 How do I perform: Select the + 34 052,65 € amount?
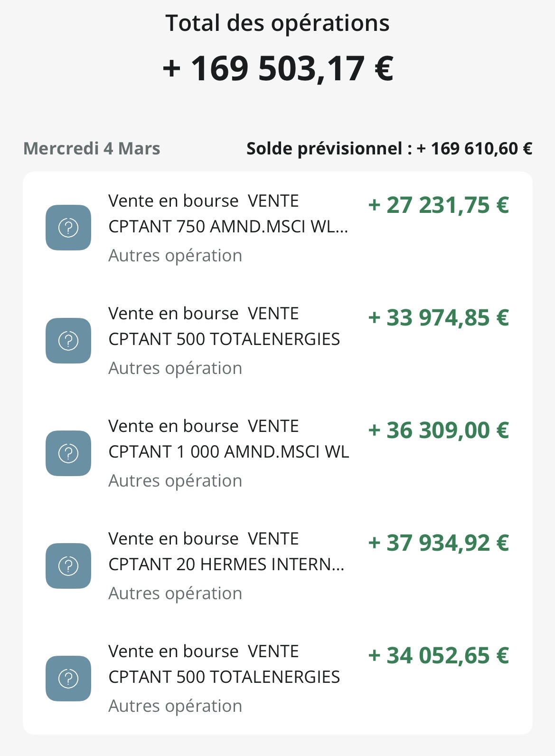click(x=438, y=656)
